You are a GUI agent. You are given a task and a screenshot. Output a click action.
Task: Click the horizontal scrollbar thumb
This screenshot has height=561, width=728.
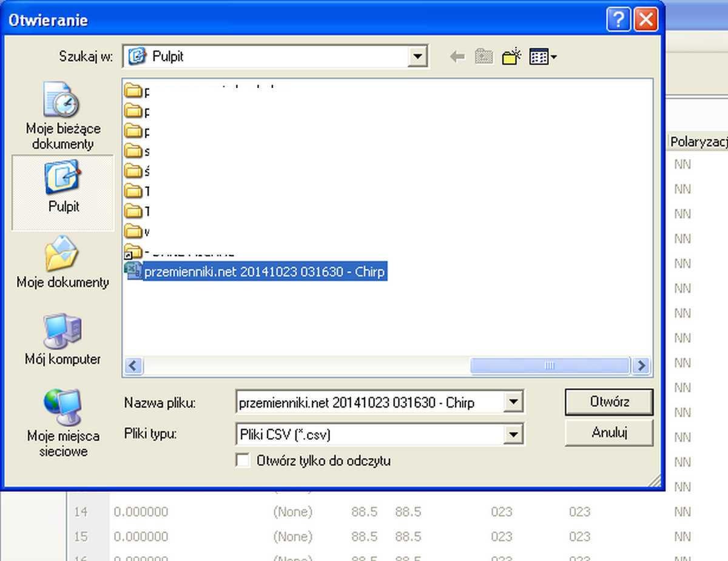pos(549,366)
